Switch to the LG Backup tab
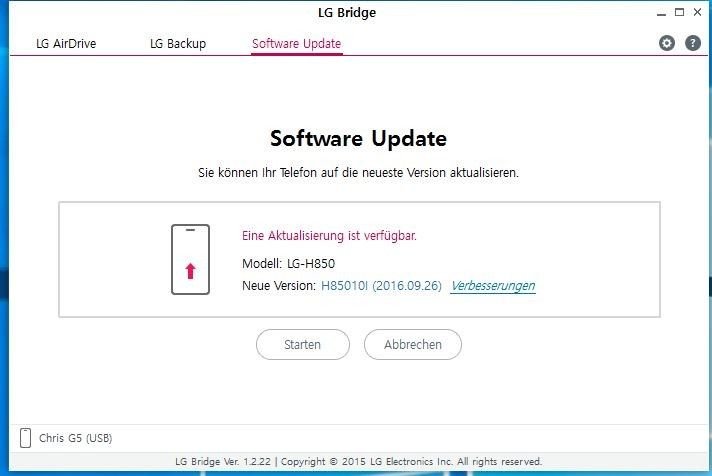This screenshot has width=712, height=476. click(x=178, y=44)
